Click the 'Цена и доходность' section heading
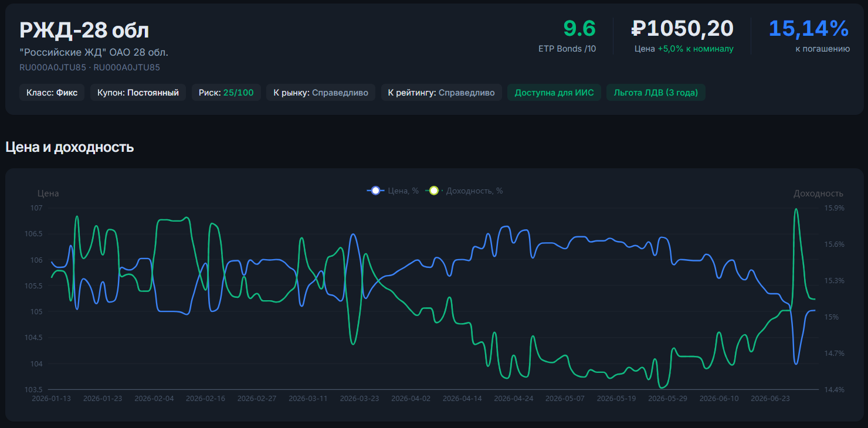The height and width of the screenshot is (428, 868). point(70,147)
